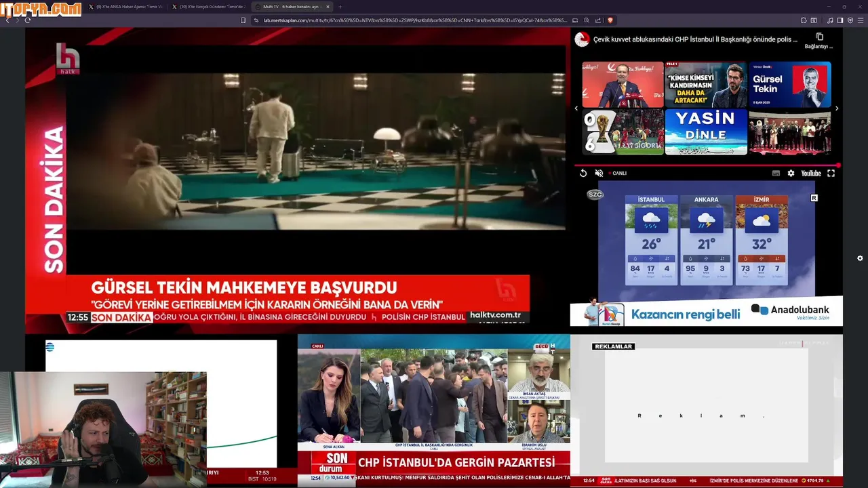This screenshot has height=488, width=868.
Task: Open the Gürsel Tekin video thumbnail
Action: point(789,85)
